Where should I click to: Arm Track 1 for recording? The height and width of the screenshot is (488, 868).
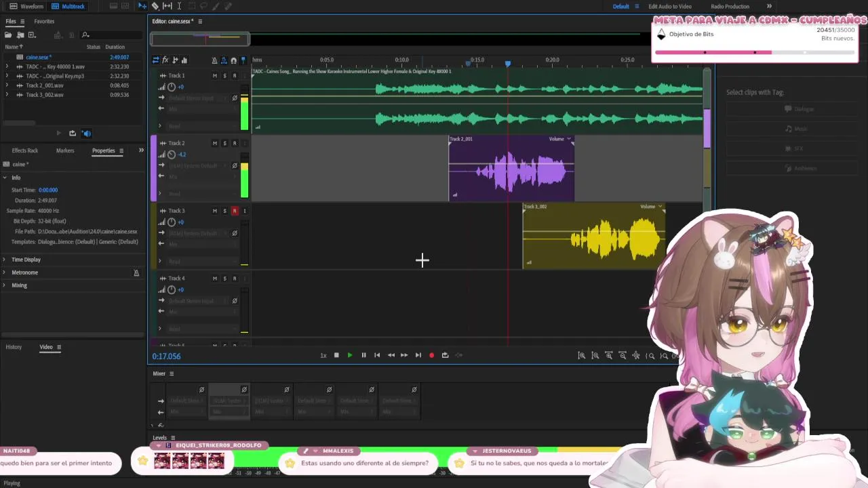tap(235, 76)
